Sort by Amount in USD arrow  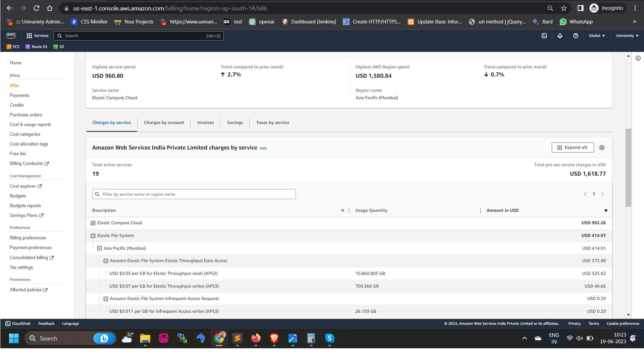click(x=606, y=210)
